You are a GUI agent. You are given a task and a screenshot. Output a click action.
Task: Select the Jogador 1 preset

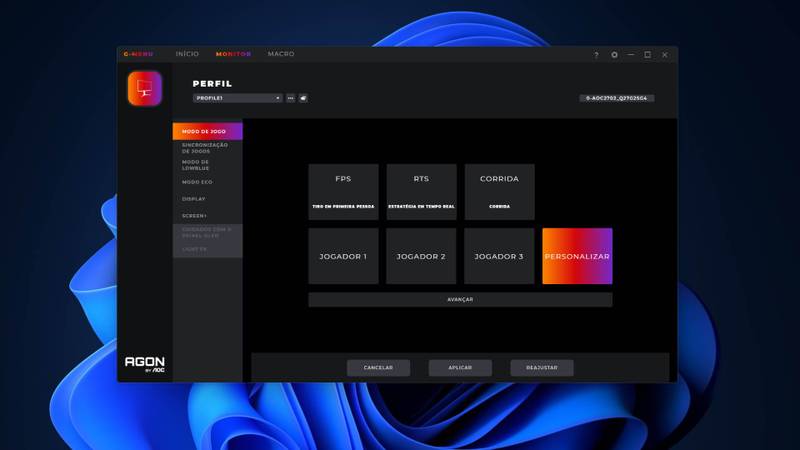tap(343, 256)
